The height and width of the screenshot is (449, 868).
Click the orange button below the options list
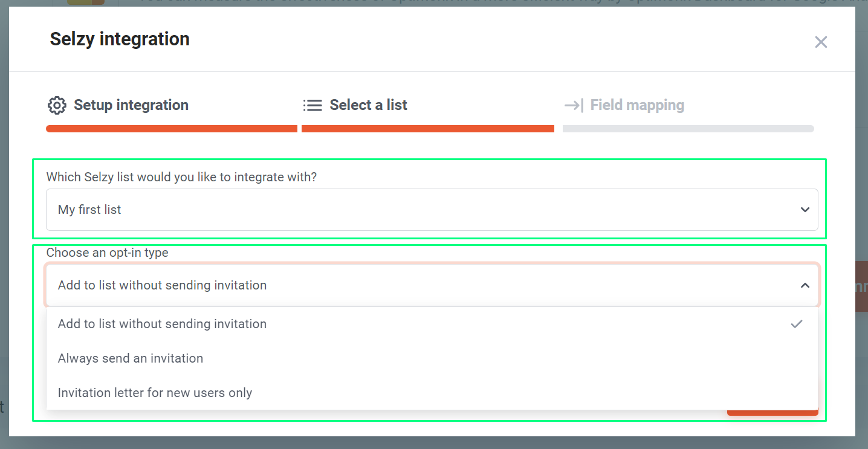772,413
